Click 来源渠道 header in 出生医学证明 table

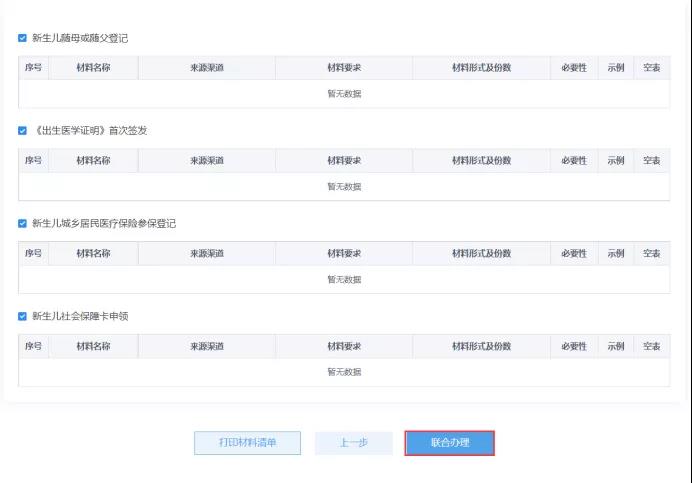pyautogui.click(x=207, y=160)
